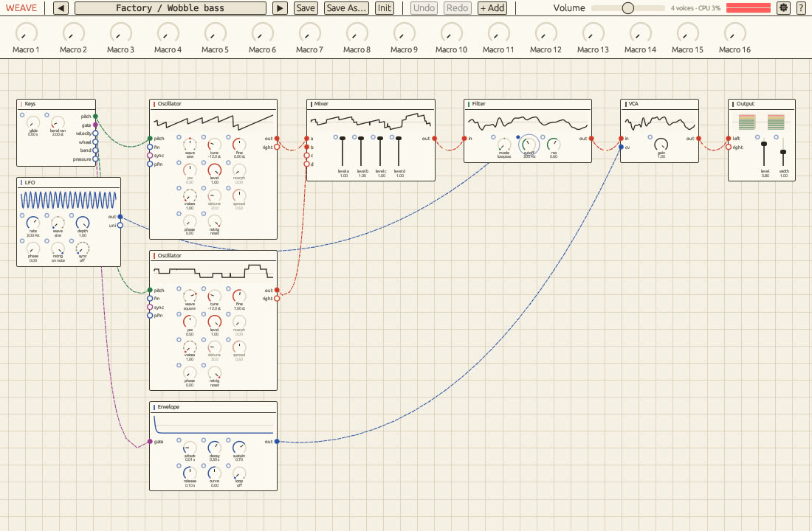Open the settings gear icon

pos(783,8)
